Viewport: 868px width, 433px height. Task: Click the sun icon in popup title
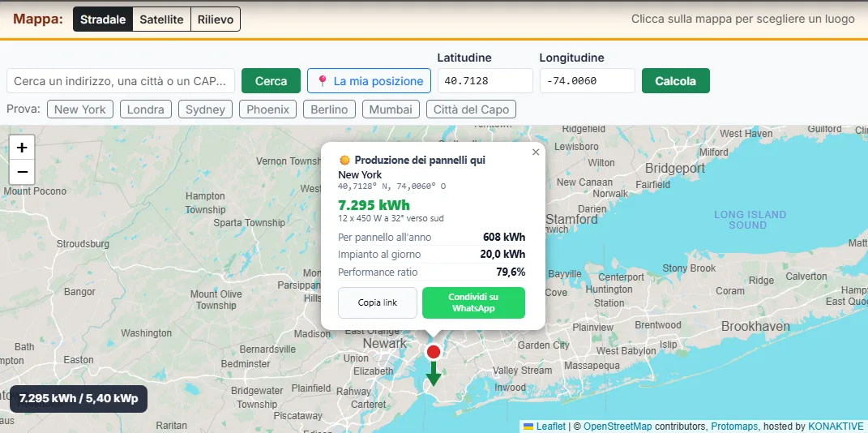click(x=344, y=160)
